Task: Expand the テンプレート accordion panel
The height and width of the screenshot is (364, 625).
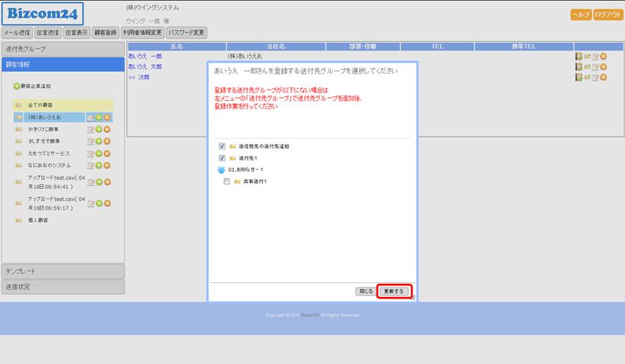Action: 63,271
